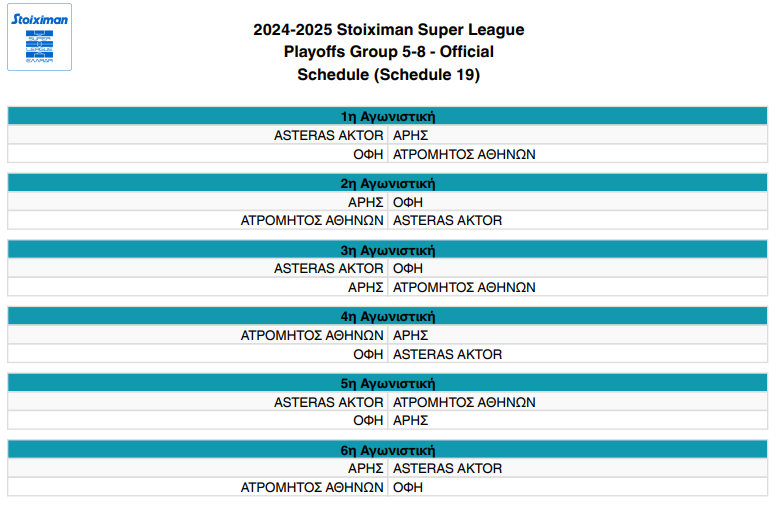Select the 1η Αγωνιστική header bar

point(388,116)
